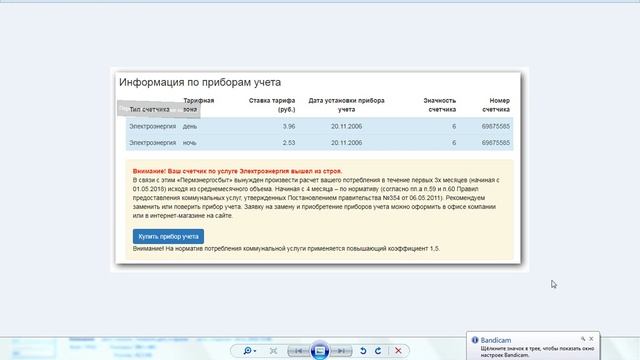Rotate the image counterclockwise
The width and height of the screenshot is (640, 360).
tap(363, 351)
